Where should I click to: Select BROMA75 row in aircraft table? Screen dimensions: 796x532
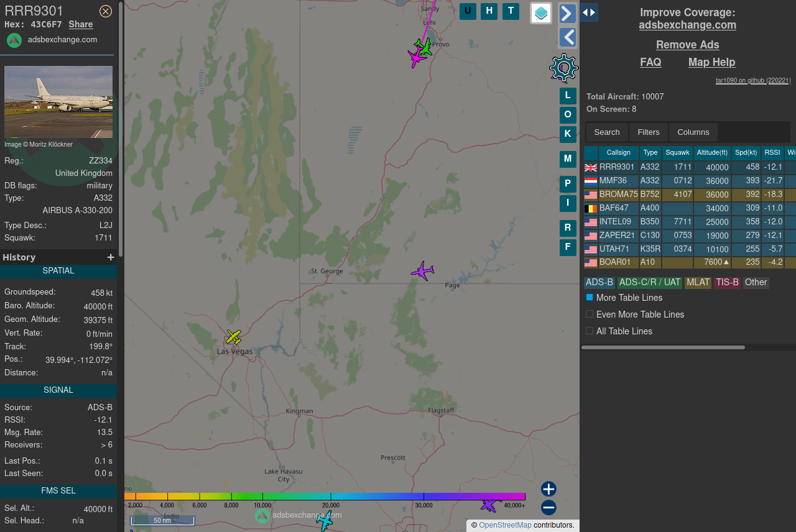[690, 195]
